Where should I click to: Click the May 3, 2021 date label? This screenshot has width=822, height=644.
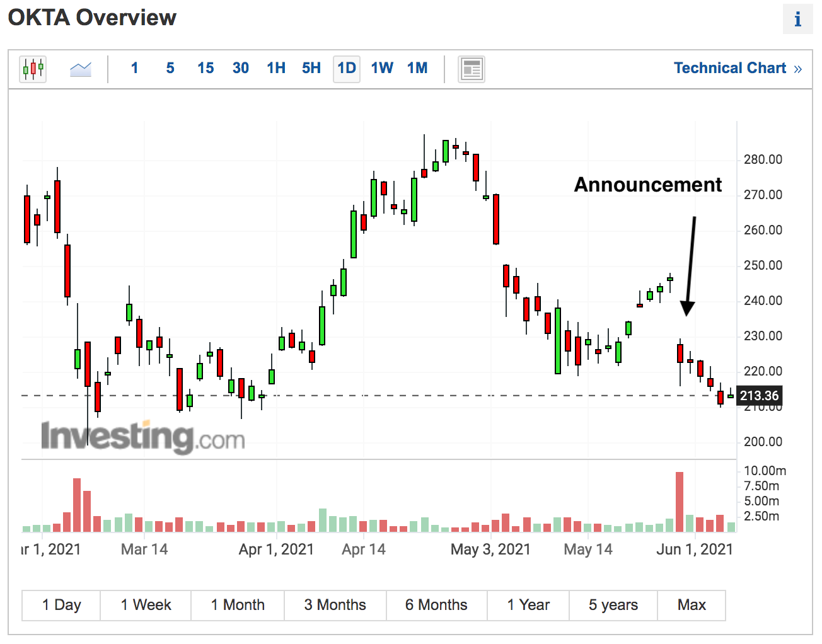click(x=490, y=549)
